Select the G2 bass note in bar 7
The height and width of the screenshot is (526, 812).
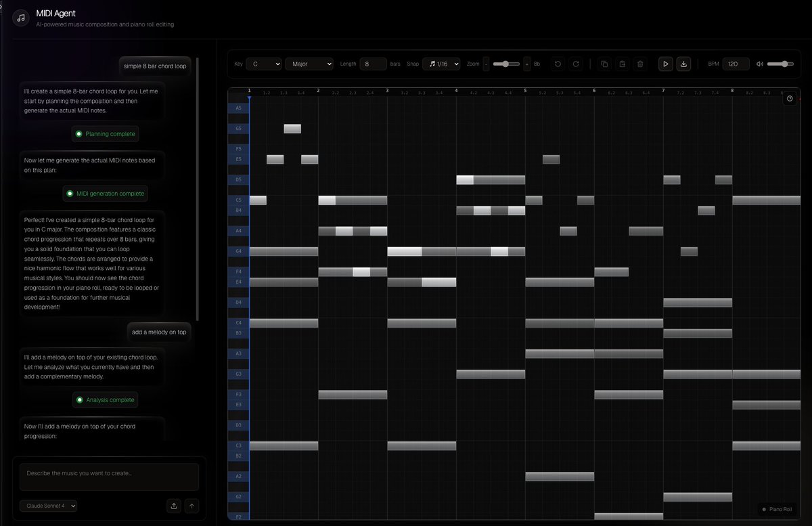(698, 497)
